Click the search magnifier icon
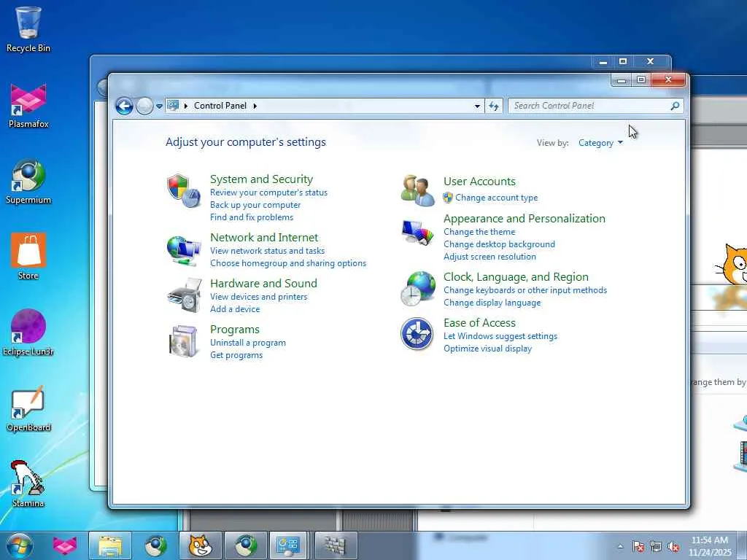This screenshot has height=560, width=747. pyautogui.click(x=675, y=106)
